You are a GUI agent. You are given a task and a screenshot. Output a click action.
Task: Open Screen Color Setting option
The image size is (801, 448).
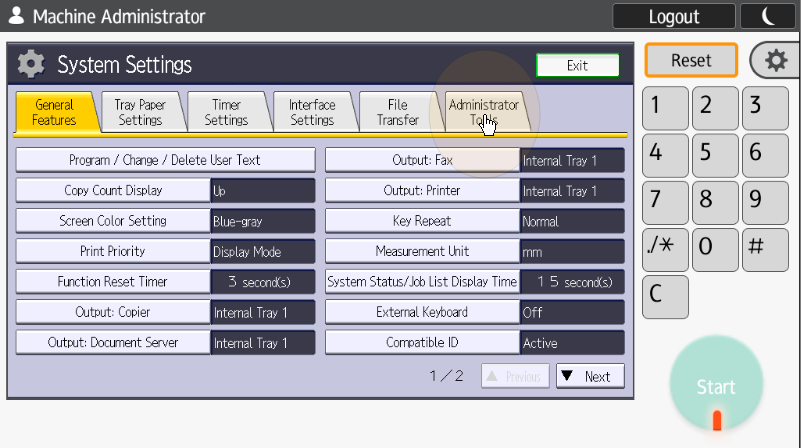coord(113,221)
